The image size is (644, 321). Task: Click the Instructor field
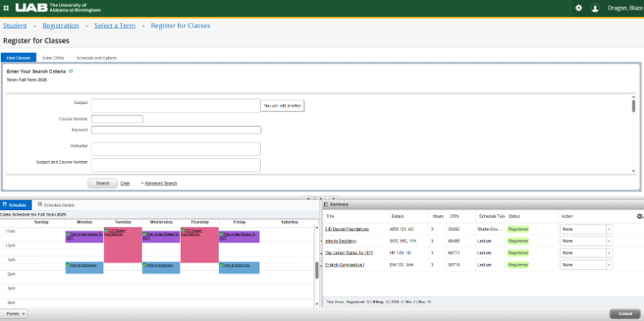[x=176, y=149]
